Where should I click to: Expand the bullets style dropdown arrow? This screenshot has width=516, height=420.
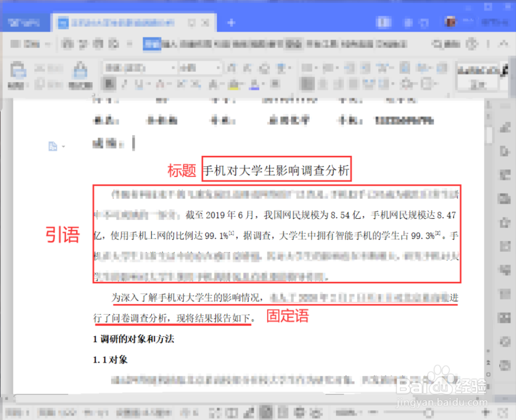point(315,68)
